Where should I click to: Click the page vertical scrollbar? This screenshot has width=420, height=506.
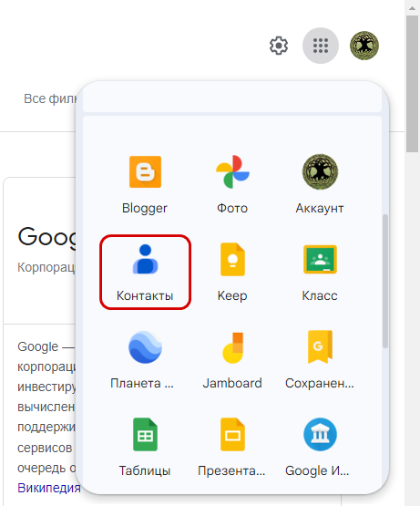[412, 84]
